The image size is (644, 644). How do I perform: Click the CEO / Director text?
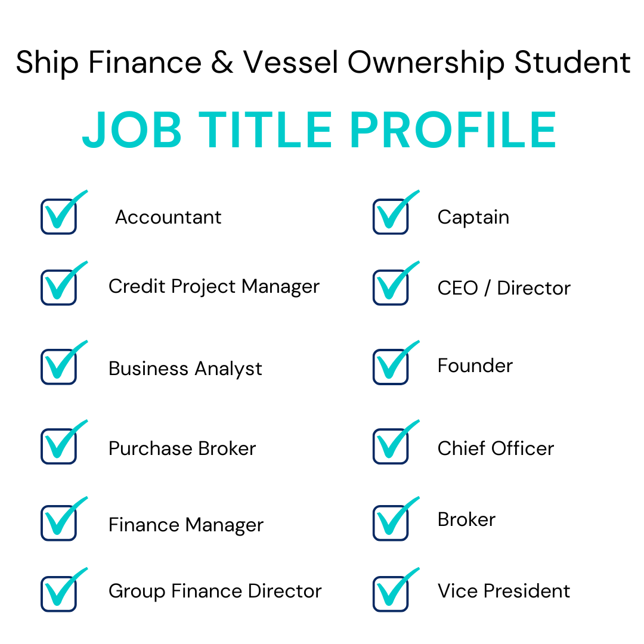504,288
